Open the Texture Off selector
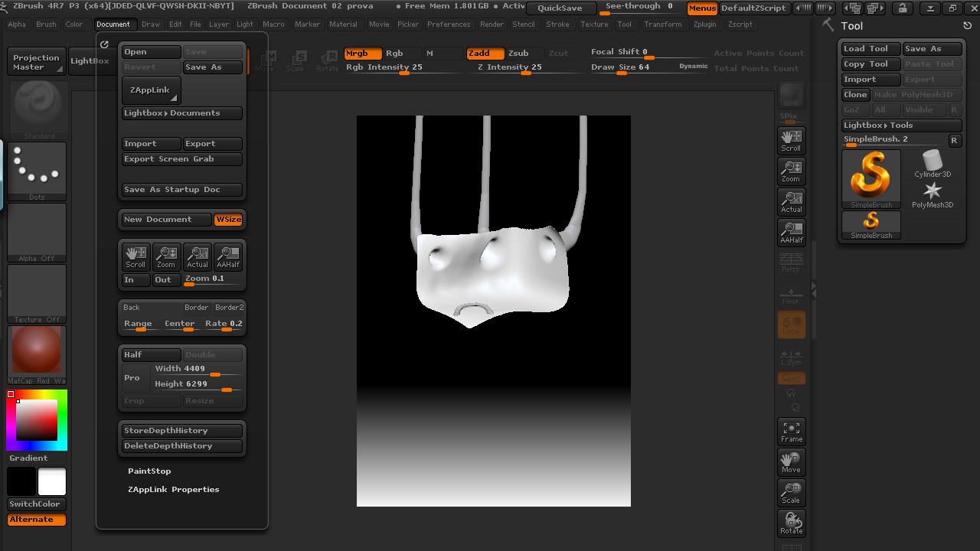Image resolution: width=980 pixels, height=551 pixels. [37, 294]
